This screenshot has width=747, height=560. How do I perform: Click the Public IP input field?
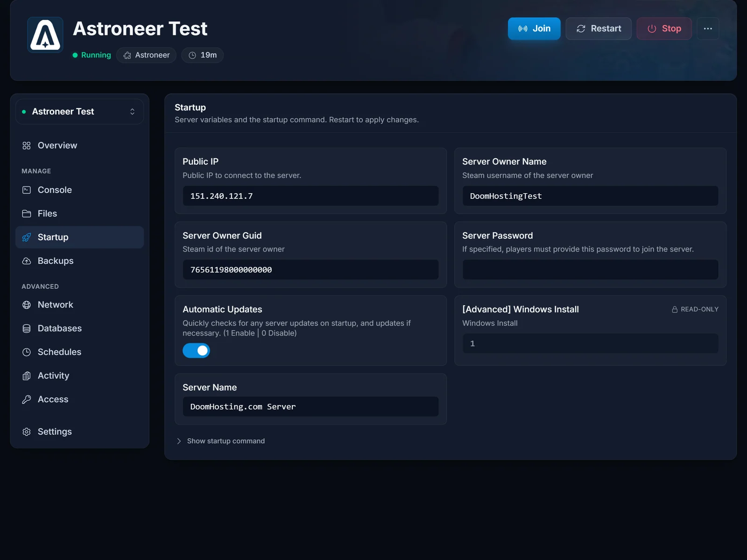310,196
